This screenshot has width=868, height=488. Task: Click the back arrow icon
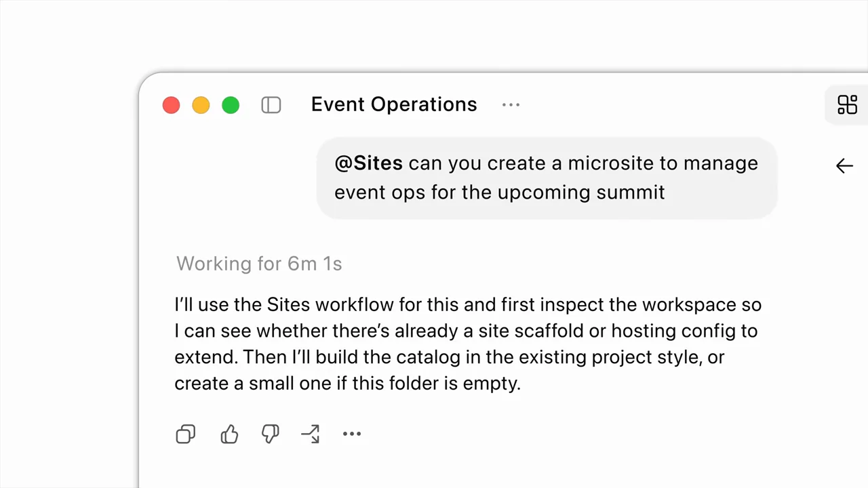844,166
